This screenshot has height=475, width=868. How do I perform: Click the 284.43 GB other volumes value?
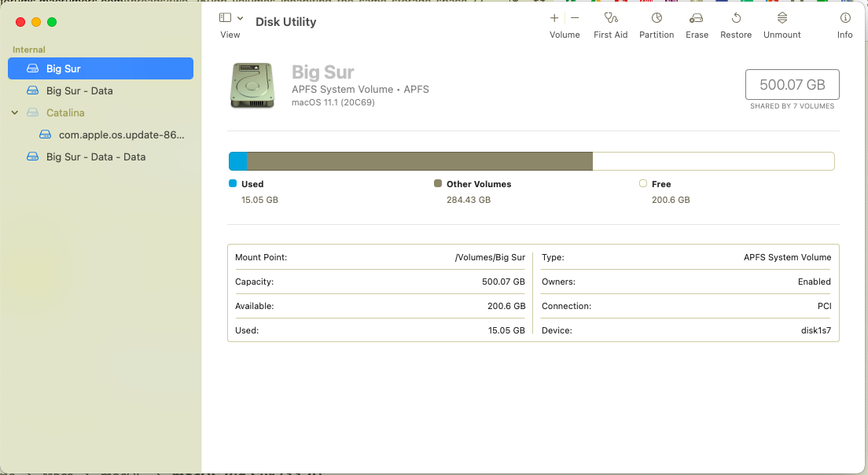coord(469,200)
